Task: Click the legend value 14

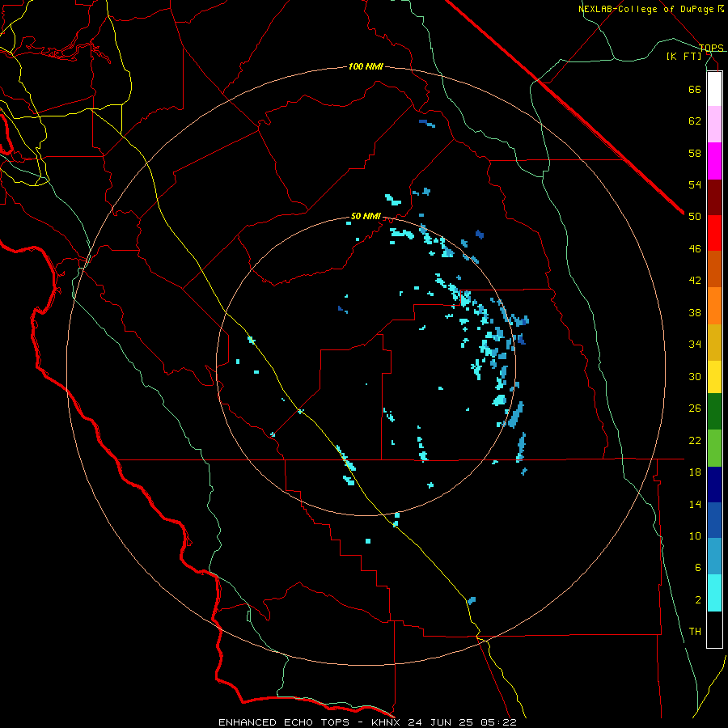Action: pos(695,504)
